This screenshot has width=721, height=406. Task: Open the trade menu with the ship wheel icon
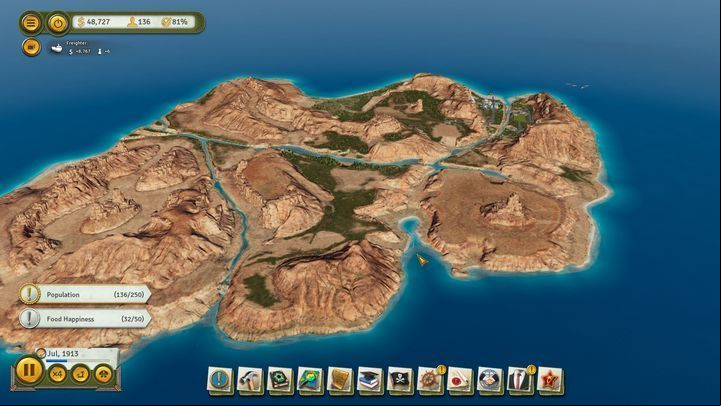coord(429,380)
